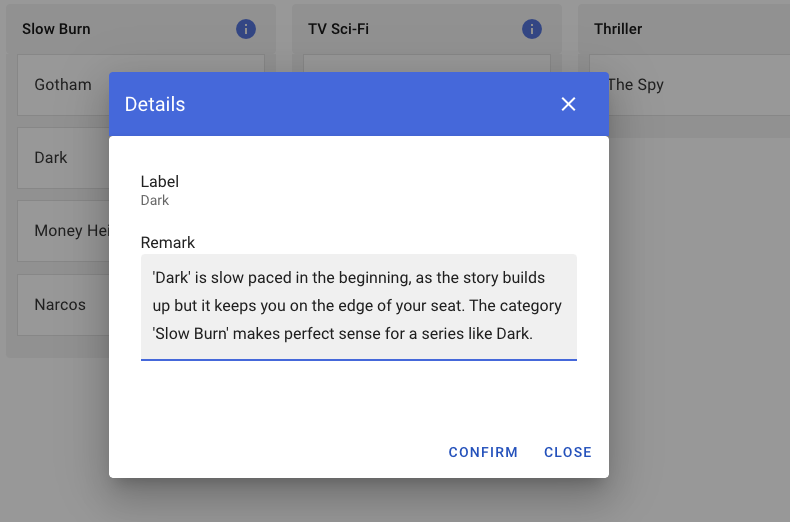The height and width of the screenshot is (522, 790).
Task: Click the TV Sci-Fi column title
Action: click(338, 29)
